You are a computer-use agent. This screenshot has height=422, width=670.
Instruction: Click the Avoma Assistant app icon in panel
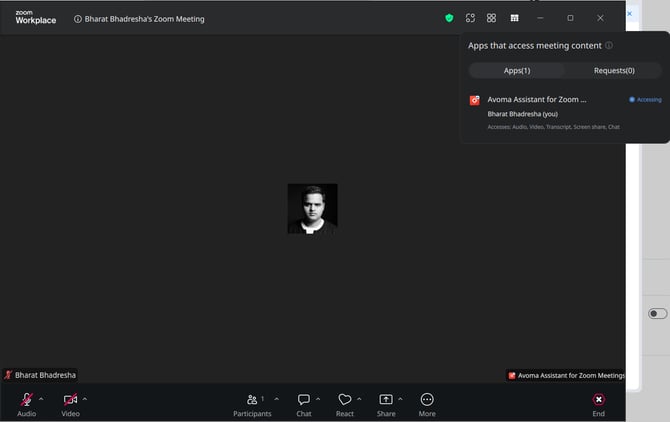click(474, 100)
